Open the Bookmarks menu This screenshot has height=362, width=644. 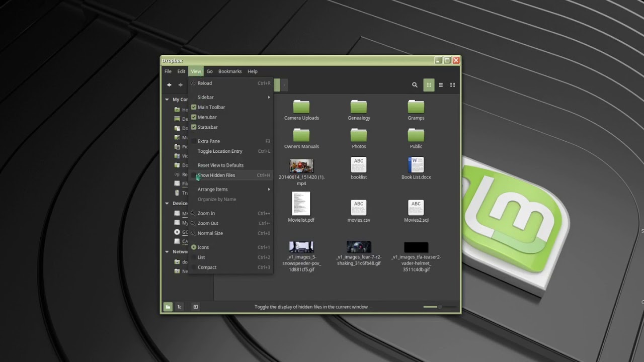tap(230, 71)
